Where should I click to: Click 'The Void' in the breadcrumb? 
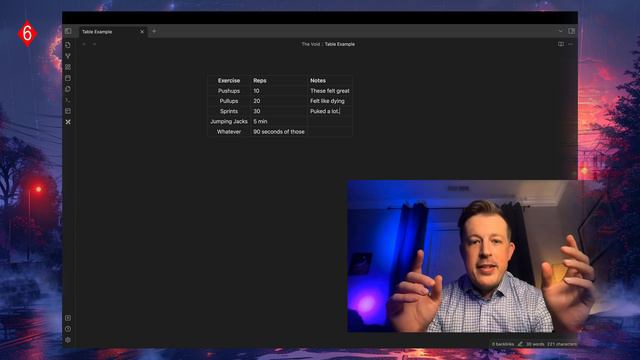click(x=310, y=44)
